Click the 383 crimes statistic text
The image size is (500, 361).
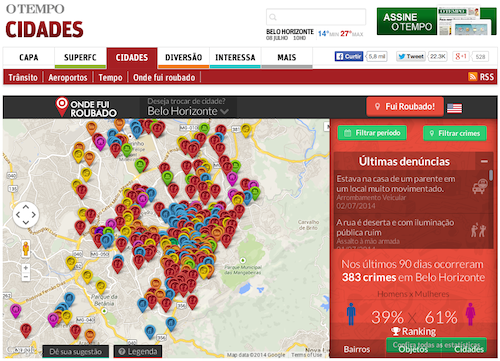[x=369, y=277]
